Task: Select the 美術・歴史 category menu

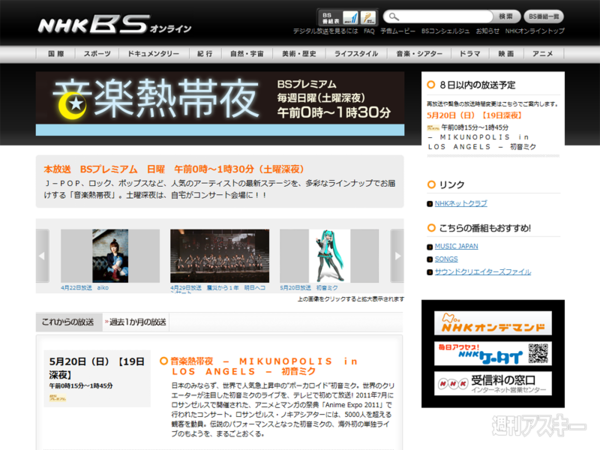Action: pos(299,54)
